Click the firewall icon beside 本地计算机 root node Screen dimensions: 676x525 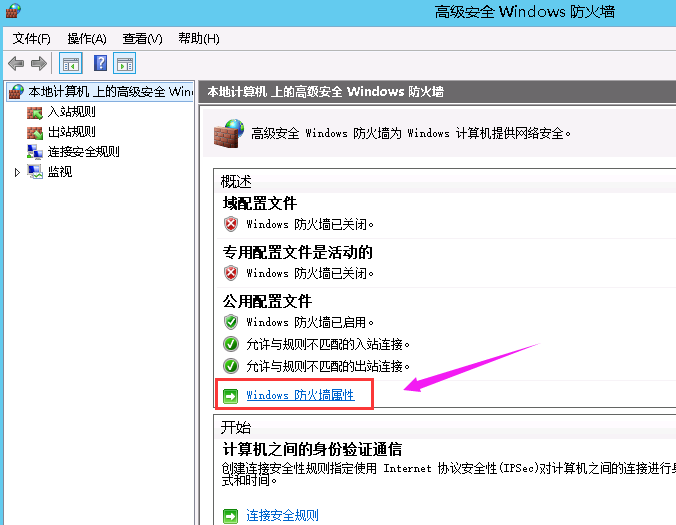pos(16,91)
